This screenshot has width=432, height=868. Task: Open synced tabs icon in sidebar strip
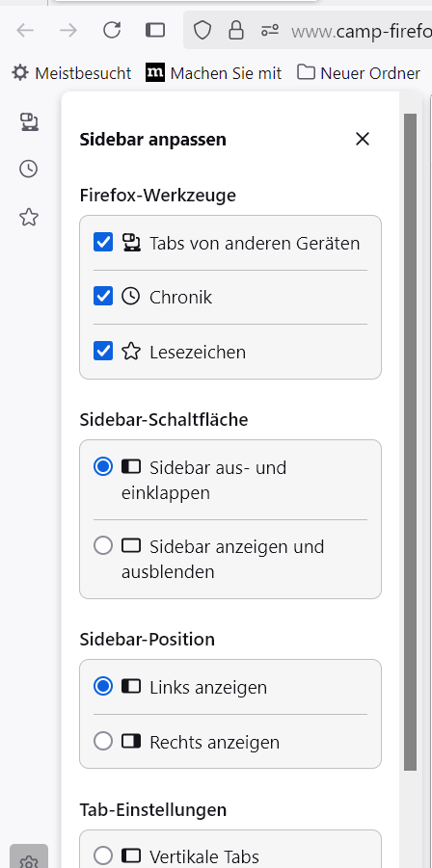click(29, 121)
